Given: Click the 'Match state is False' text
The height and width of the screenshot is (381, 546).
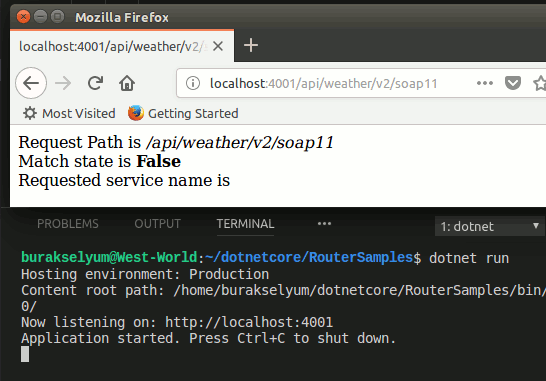Looking at the screenshot, I should click(100, 161).
